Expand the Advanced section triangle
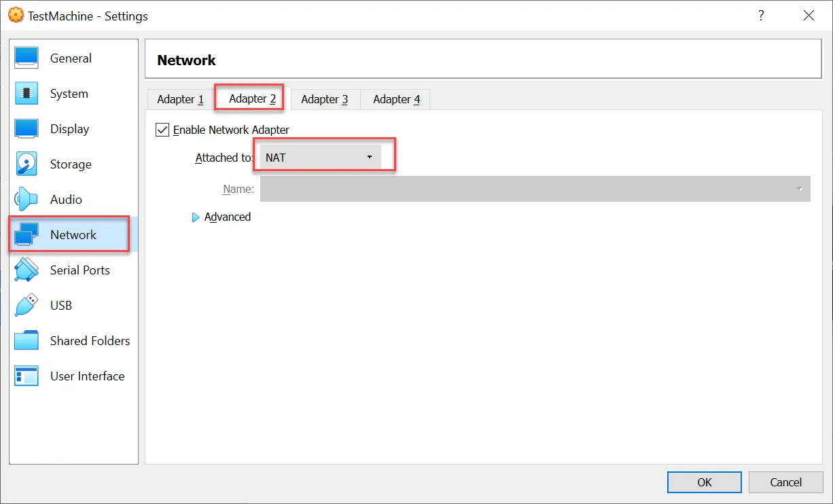Screen dimensions: 833x504 coord(196,217)
